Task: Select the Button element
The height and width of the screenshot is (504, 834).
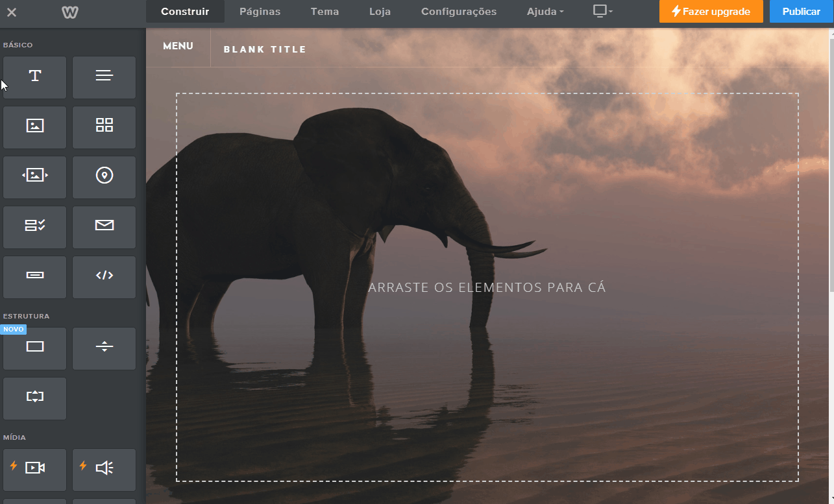Action: tap(35, 277)
